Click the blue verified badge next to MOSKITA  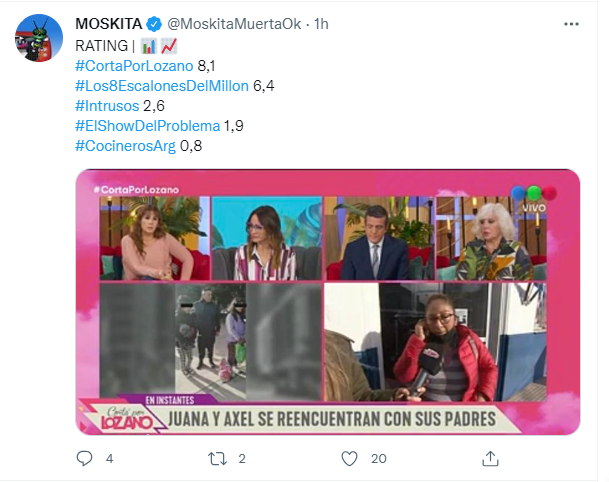click(x=154, y=24)
